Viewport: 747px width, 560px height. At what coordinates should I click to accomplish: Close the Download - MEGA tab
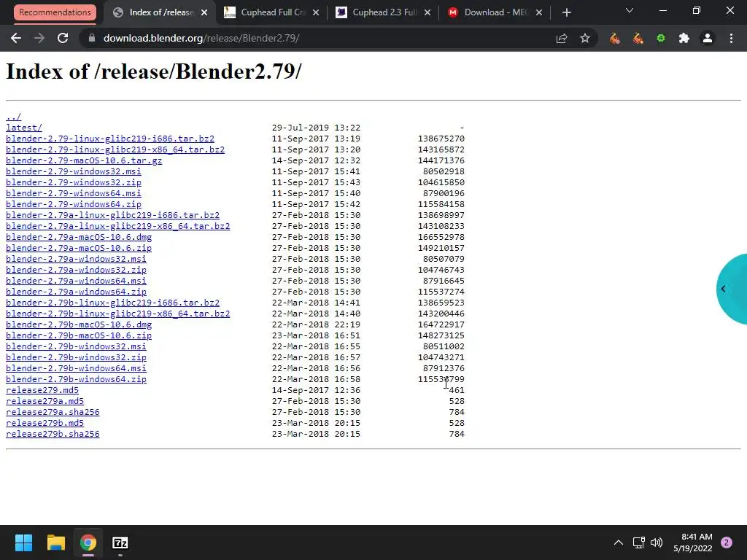pos(539,13)
